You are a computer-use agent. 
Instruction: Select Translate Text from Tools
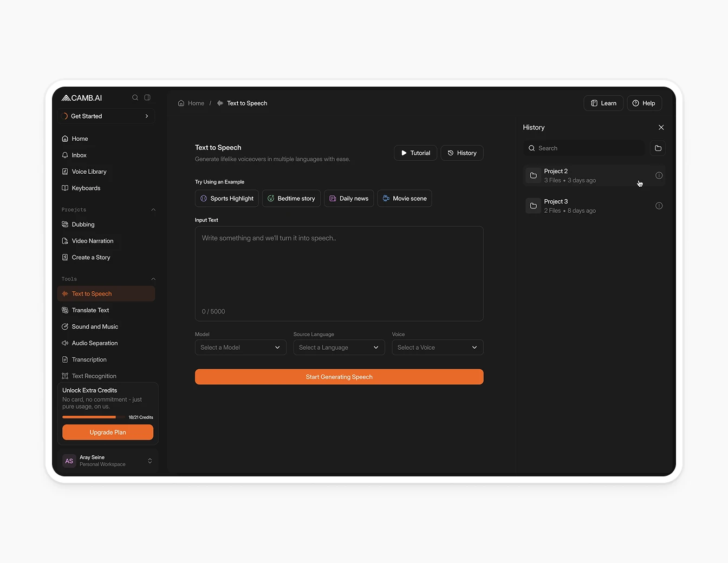(x=90, y=310)
